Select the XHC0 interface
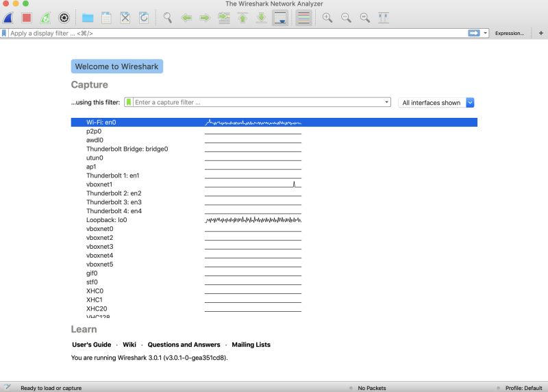This screenshot has height=392, width=548. coord(274,291)
